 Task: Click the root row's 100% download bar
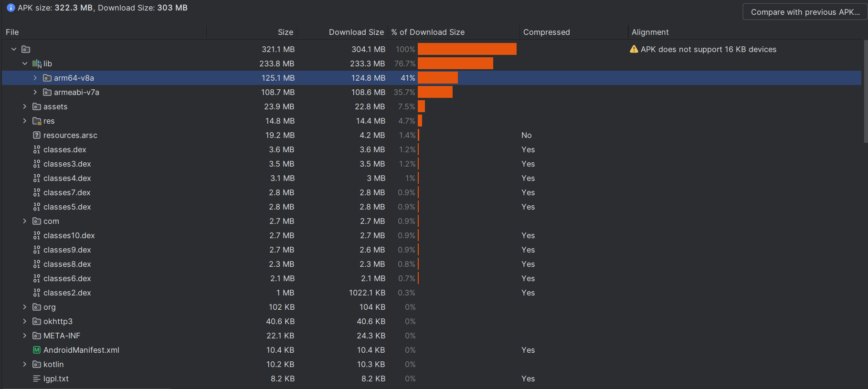pos(467,49)
